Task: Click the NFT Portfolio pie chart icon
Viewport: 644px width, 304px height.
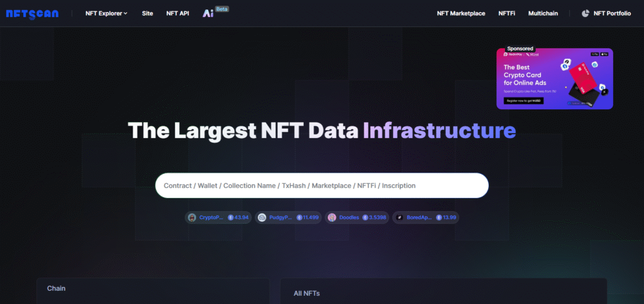Action: click(586, 14)
